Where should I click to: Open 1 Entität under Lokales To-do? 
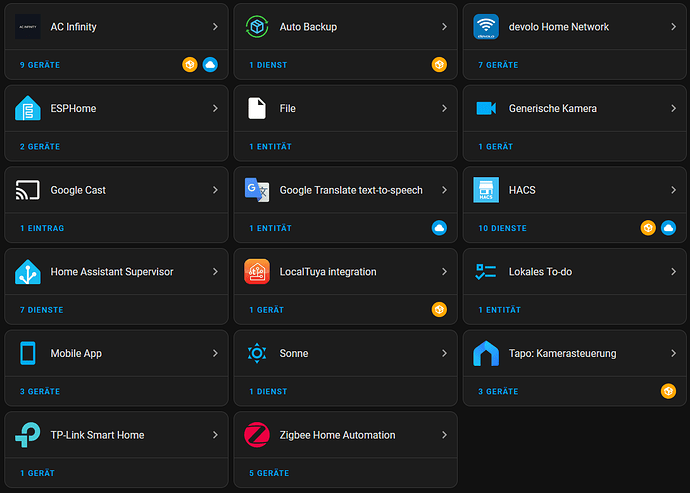point(499,310)
